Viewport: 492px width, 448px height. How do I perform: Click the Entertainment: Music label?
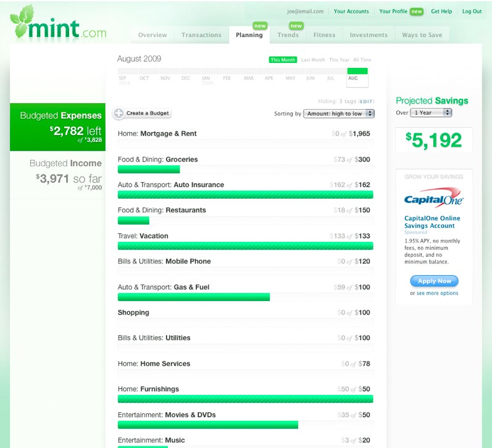(x=151, y=440)
